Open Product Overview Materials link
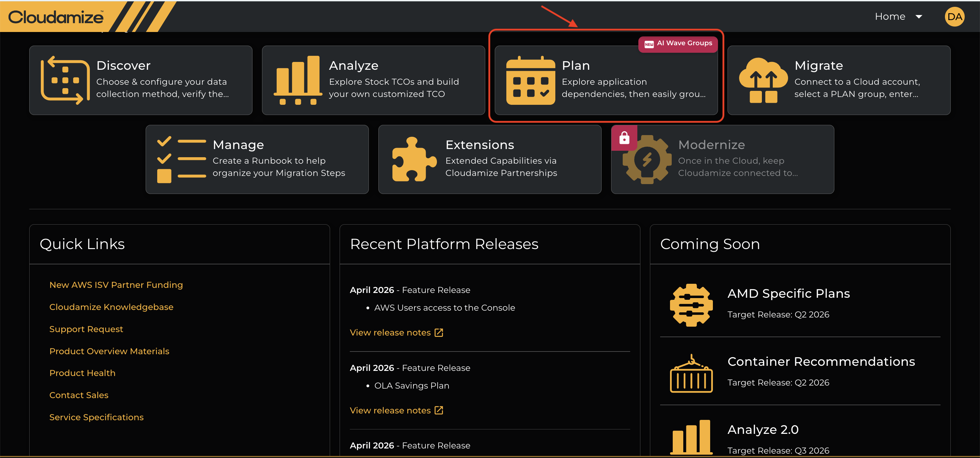Image resolution: width=980 pixels, height=458 pixels. [109, 351]
